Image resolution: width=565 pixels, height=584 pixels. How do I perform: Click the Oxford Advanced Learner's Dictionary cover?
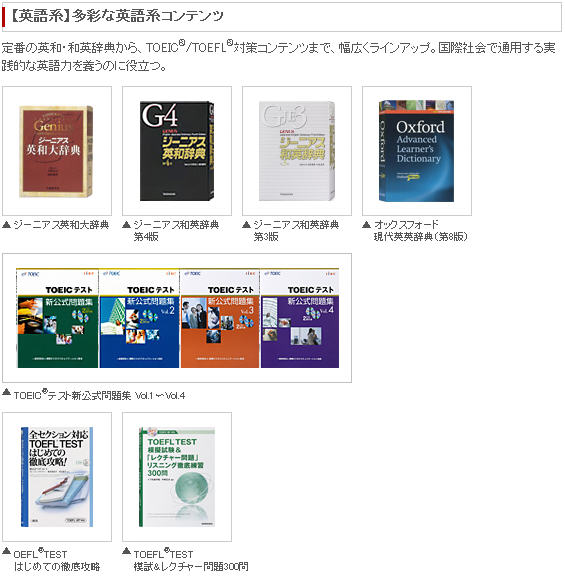pos(416,151)
